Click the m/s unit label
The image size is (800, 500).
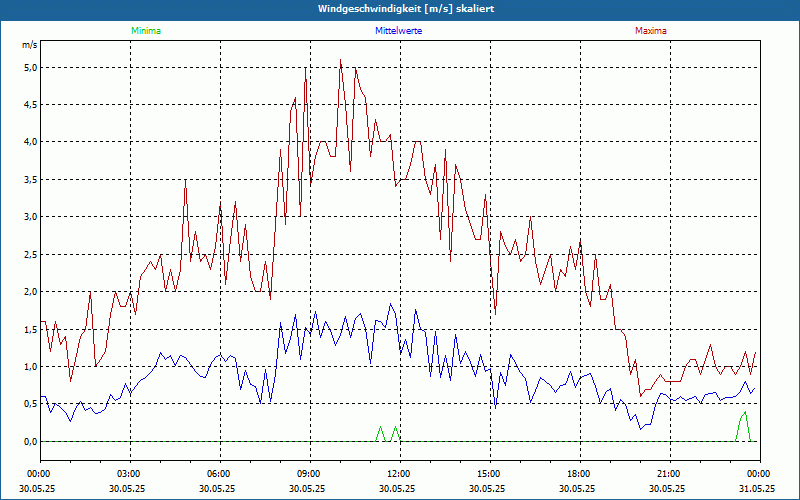(30, 45)
